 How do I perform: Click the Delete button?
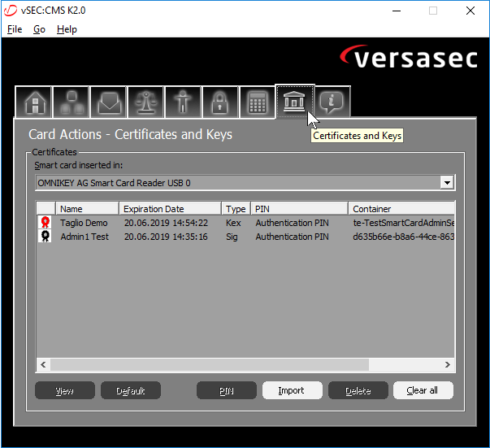pyautogui.click(x=358, y=390)
